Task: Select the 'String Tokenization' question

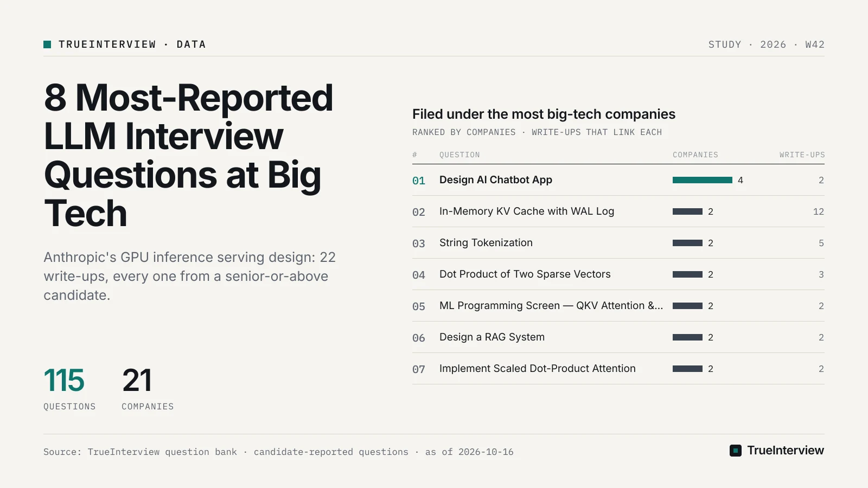Action: click(486, 243)
